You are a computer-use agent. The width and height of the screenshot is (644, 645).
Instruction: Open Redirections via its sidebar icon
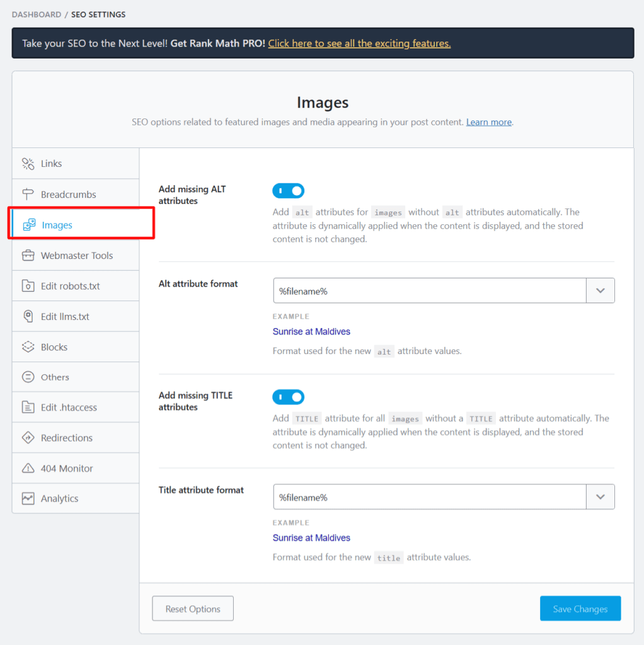click(x=28, y=437)
